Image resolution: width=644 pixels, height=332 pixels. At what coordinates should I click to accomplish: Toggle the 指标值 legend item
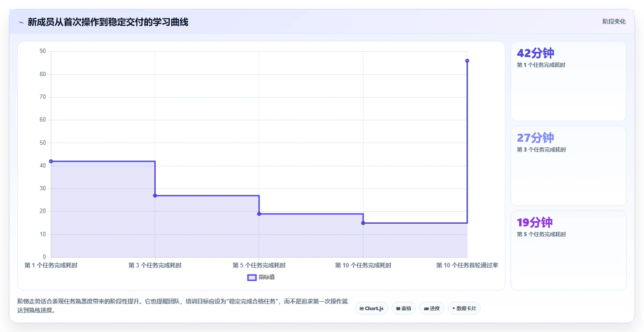click(261, 277)
